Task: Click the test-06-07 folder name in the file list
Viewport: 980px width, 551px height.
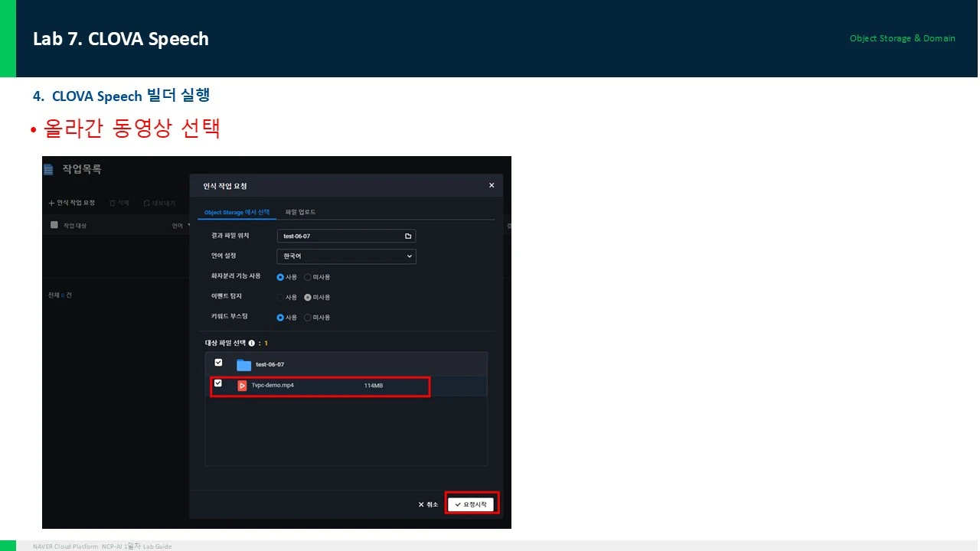Action: (270, 364)
